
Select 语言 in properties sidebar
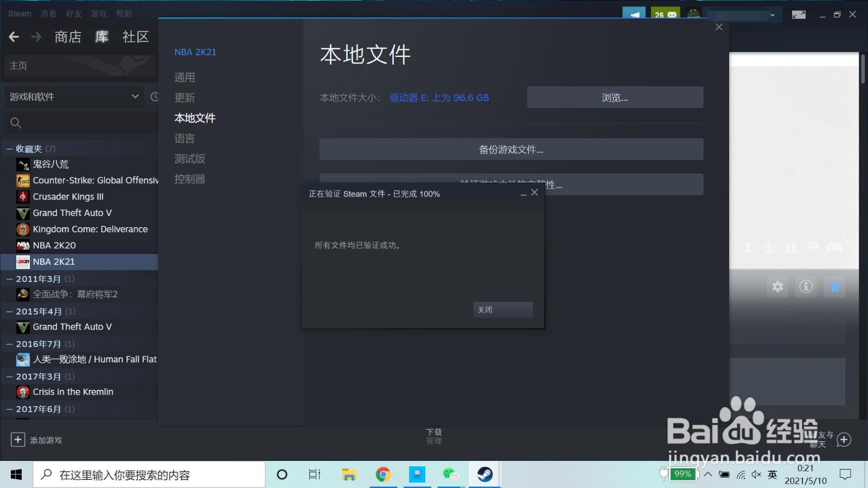pos(184,138)
